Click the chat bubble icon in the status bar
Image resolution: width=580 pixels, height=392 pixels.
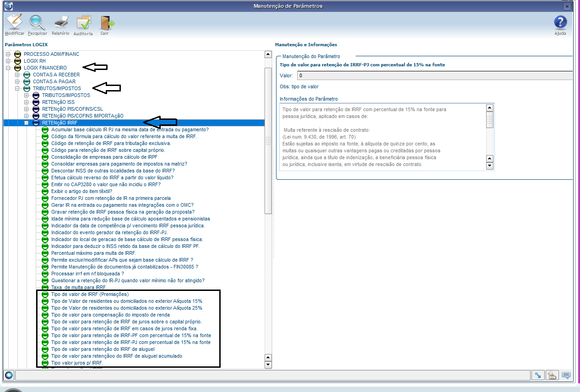point(566,376)
